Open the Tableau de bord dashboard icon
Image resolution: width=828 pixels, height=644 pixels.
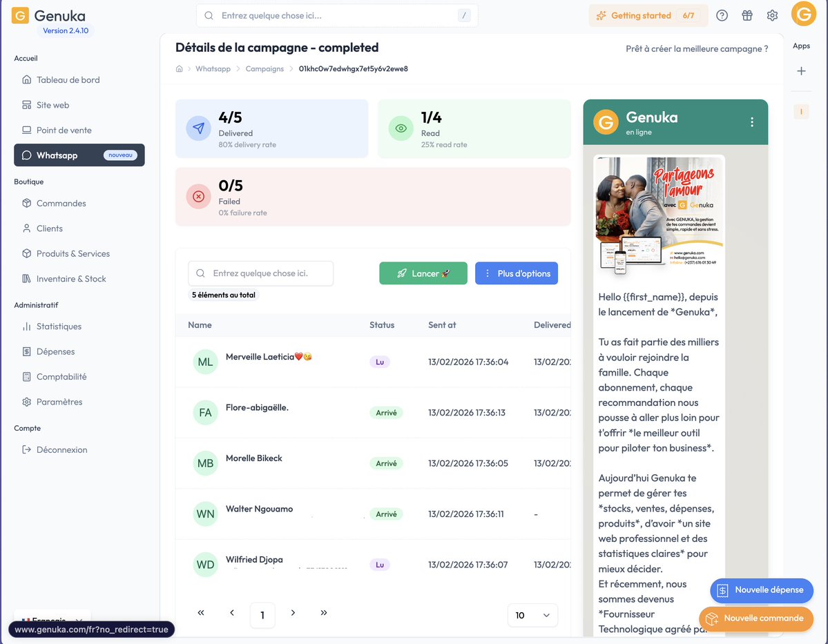tap(28, 79)
